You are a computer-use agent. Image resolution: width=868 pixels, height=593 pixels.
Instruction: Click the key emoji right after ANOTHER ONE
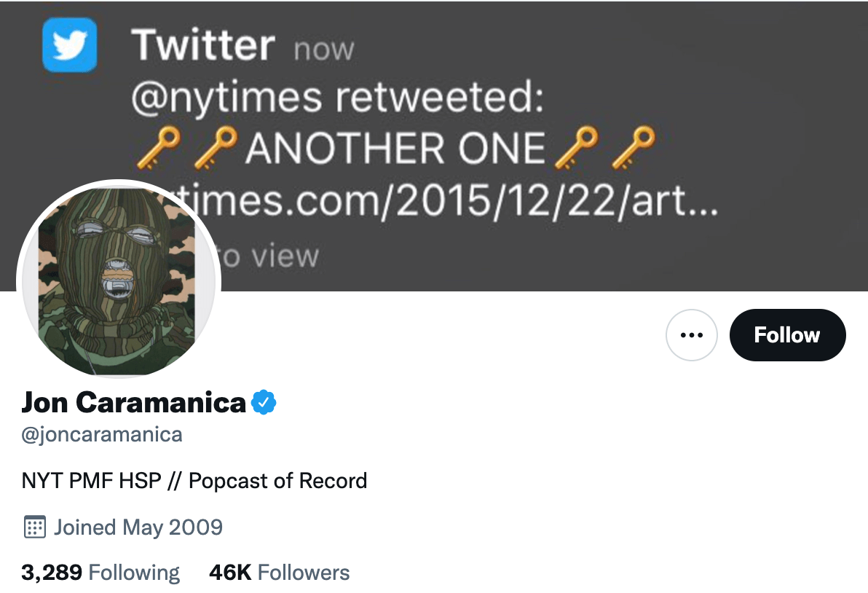tap(575, 149)
